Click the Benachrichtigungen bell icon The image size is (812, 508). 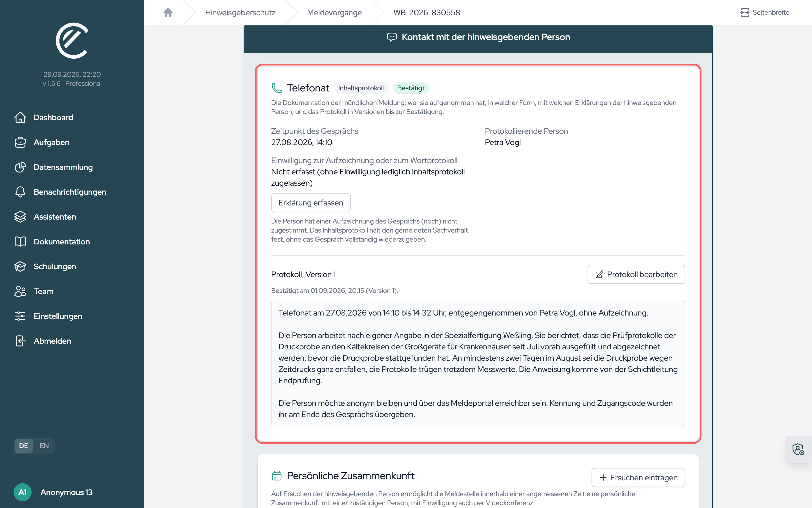tap(20, 192)
